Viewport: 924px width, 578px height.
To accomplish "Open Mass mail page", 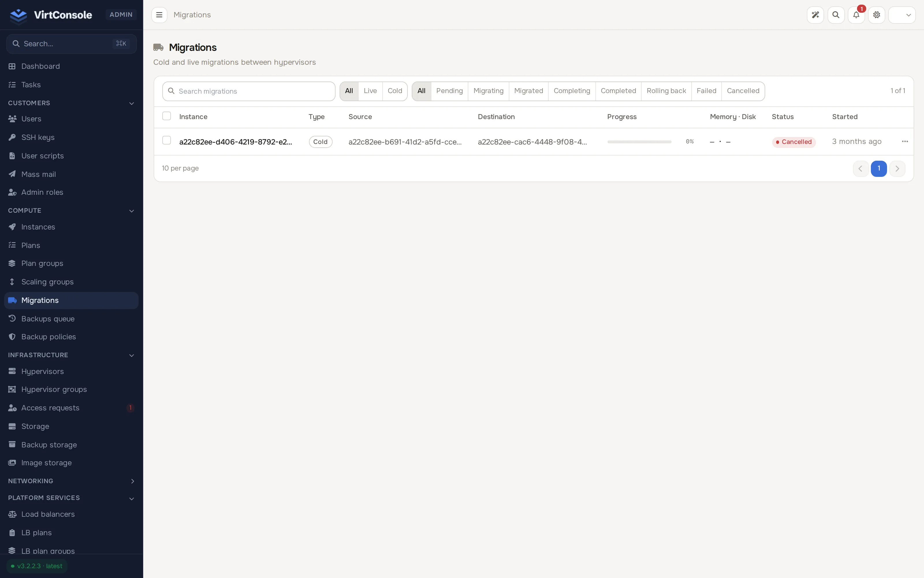I will 71,174.
